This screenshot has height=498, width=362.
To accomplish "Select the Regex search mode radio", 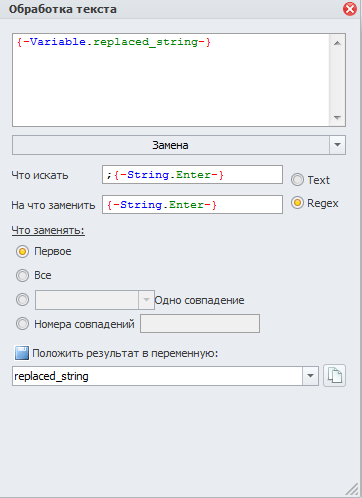I will pos(297,203).
